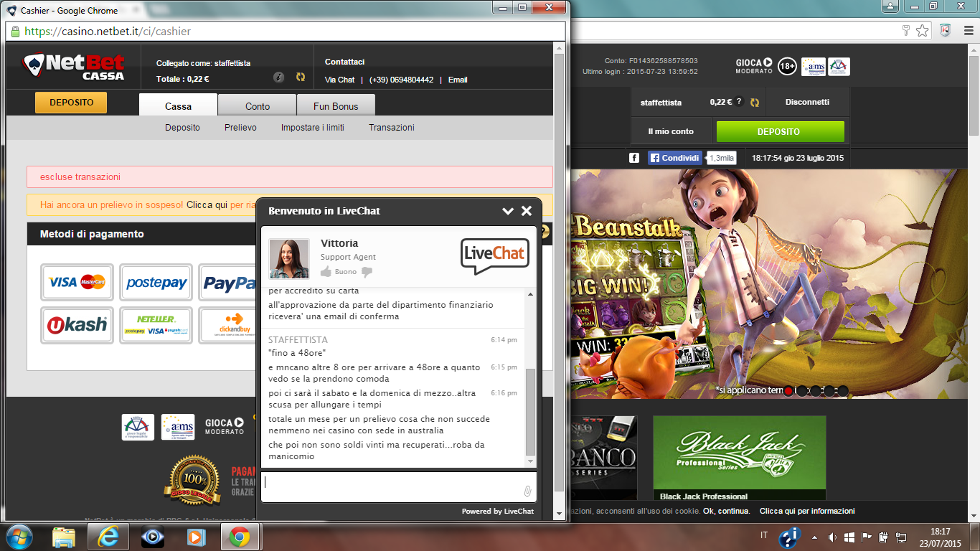Open the Transazioni submenu item
Image resolution: width=980 pixels, height=551 pixels.
coord(392,128)
